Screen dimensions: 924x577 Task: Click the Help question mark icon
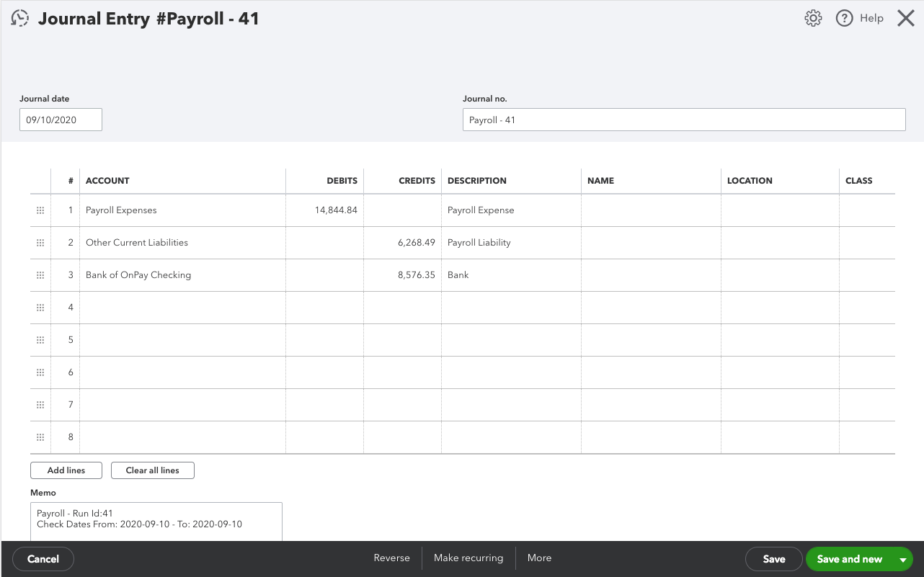point(844,18)
